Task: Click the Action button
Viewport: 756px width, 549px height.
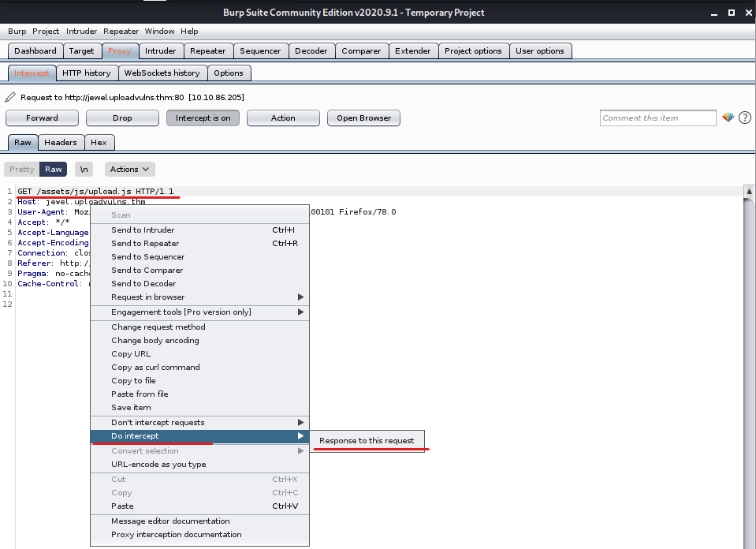Action: coord(283,118)
